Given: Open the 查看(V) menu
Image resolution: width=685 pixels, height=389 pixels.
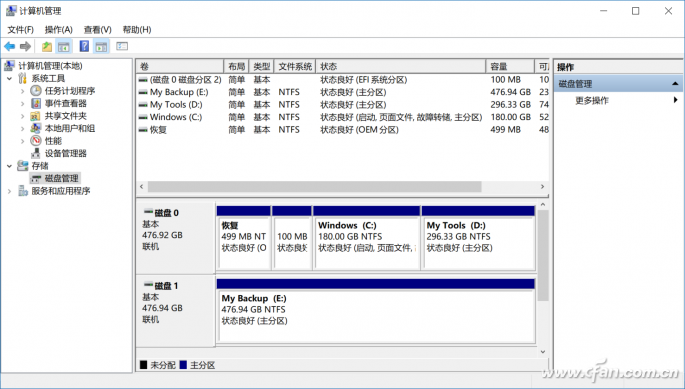Looking at the screenshot, I should tap(97, 30).
